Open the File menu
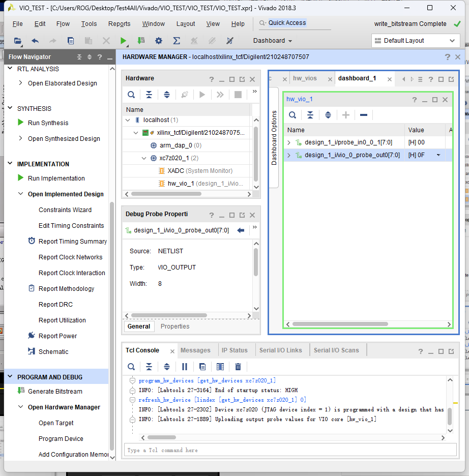Image resolution: width=469 pixels, height=476 pixels. (x=18, y=24)
